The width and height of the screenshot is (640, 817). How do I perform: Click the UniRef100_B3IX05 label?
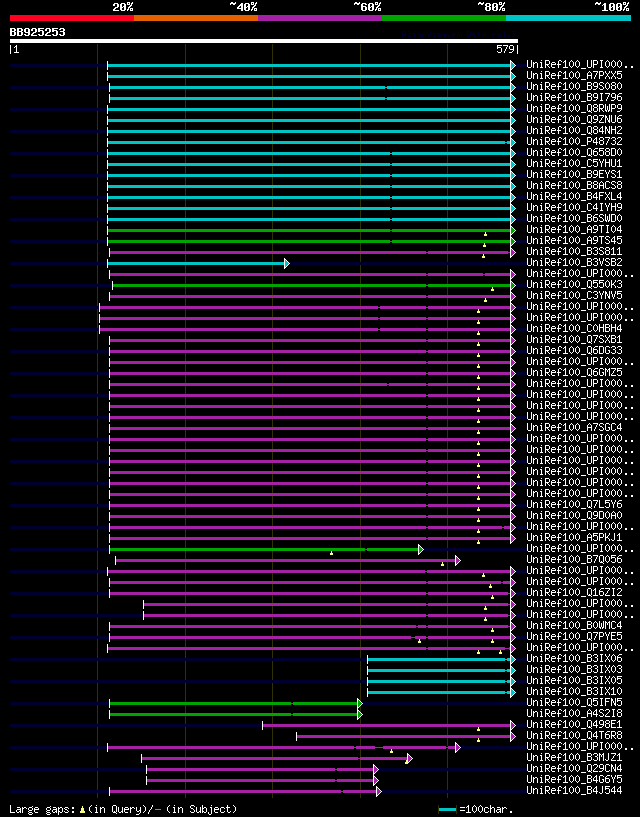(574, 680)
